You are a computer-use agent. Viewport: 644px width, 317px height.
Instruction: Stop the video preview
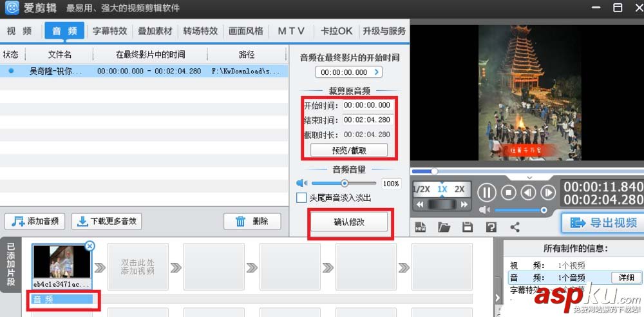pos(509,193)
